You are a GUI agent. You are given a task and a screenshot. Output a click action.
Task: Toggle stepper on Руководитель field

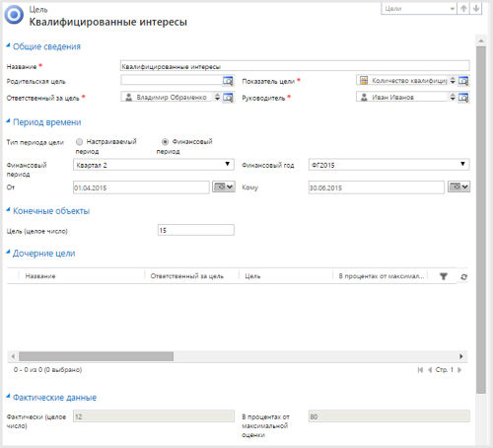(x=453, y=97)
